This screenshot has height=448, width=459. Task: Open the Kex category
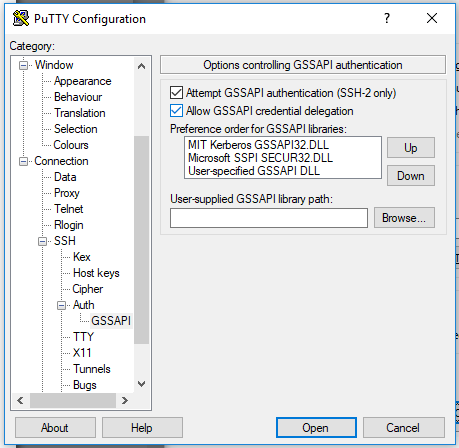point(82,257)
